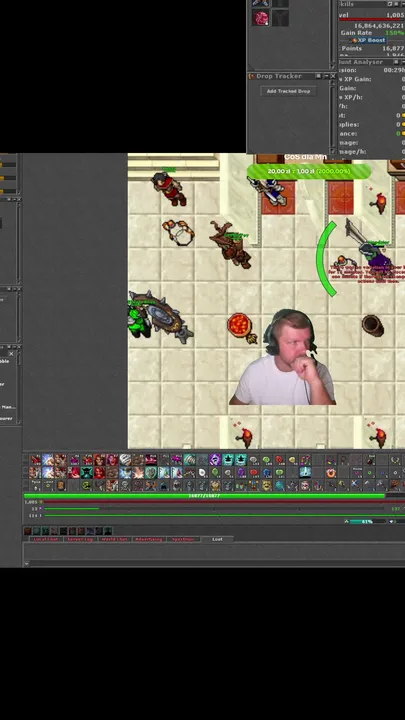
Task: Click the session time 00:29h
Action: (394, 70)
